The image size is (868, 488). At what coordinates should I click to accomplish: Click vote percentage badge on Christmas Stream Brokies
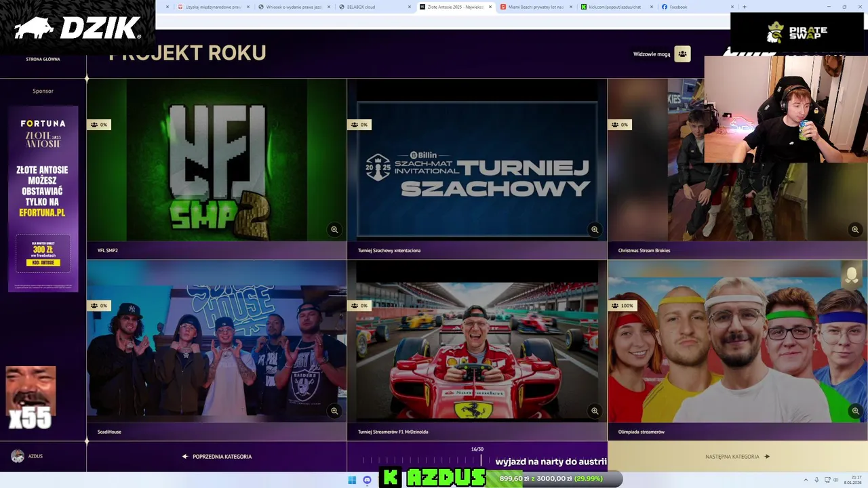(x=619, y=125)
